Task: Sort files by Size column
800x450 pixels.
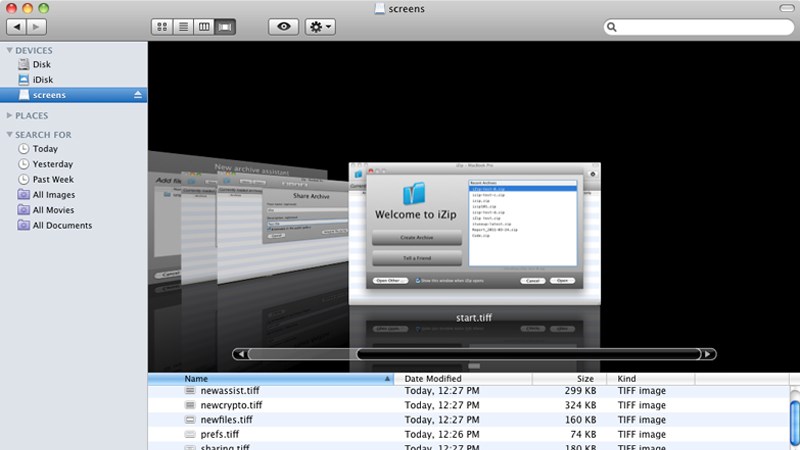Action: pyautogui.click(x=585, y=379)
